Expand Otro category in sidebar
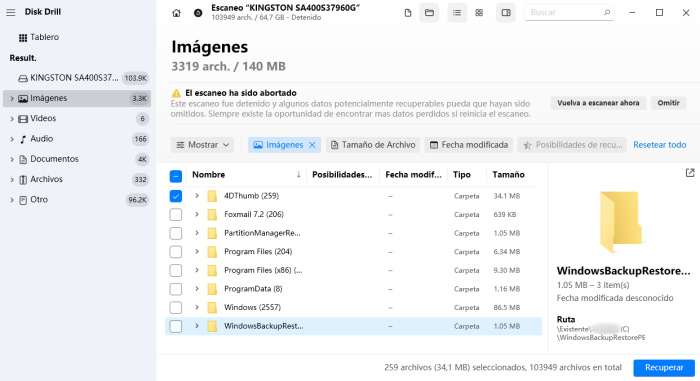This screenshot has width=700, height=381. [12, 200]
